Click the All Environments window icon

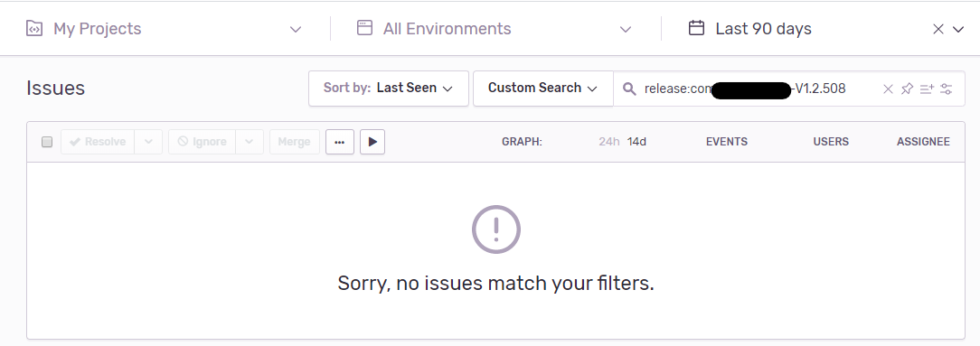pos(364,28)
